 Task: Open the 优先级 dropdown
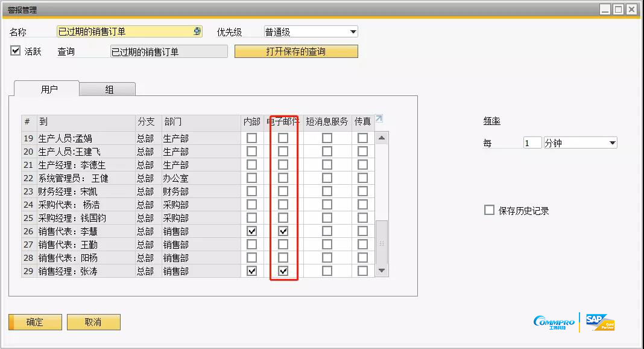[355, 31]
